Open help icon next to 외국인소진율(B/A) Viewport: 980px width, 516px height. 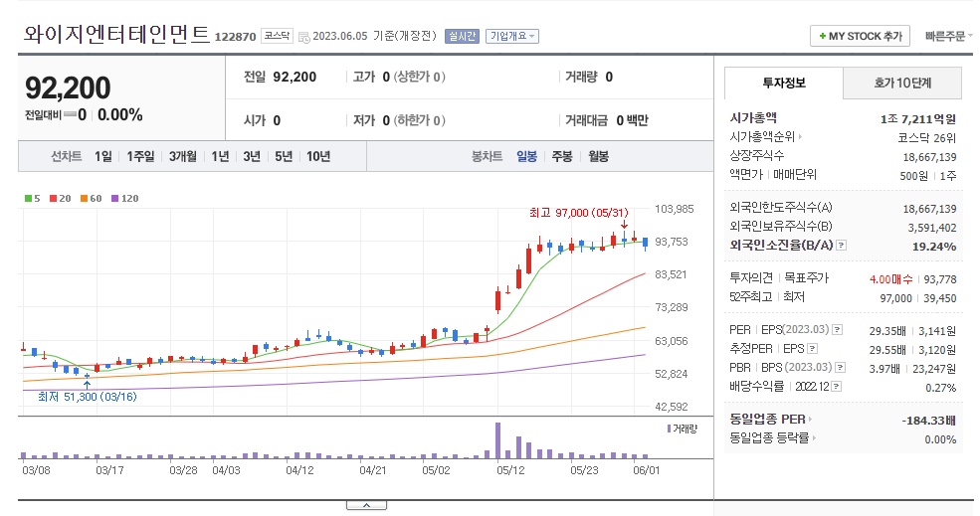[842, 245]
